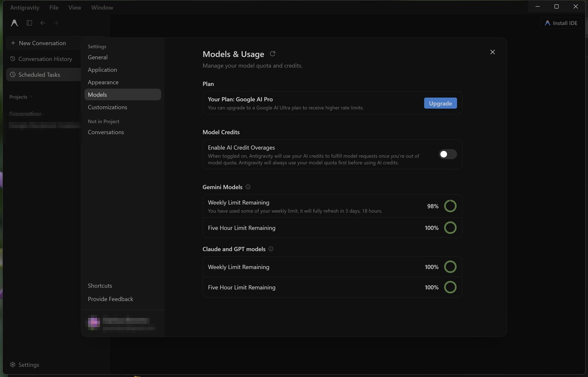Enable AI Credit Overages toggle
This screenshot has width=588, height=377.
pos(448,154)
